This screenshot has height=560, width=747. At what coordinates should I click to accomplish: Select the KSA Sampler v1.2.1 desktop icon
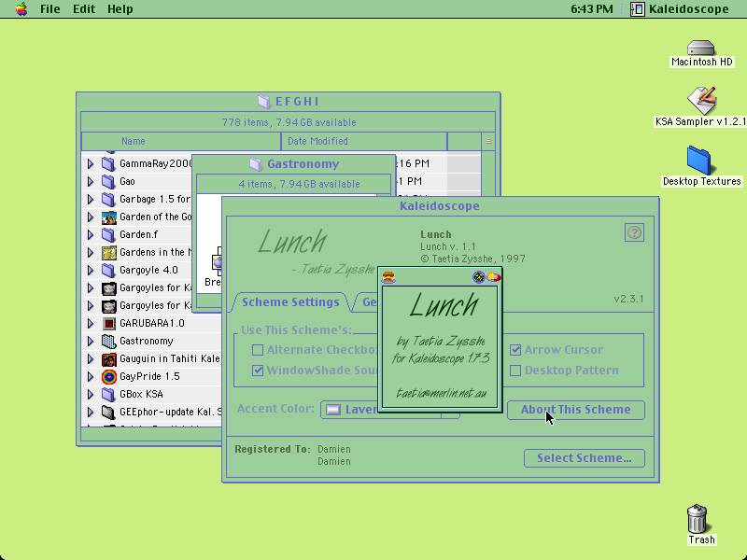tap(702, 101)
